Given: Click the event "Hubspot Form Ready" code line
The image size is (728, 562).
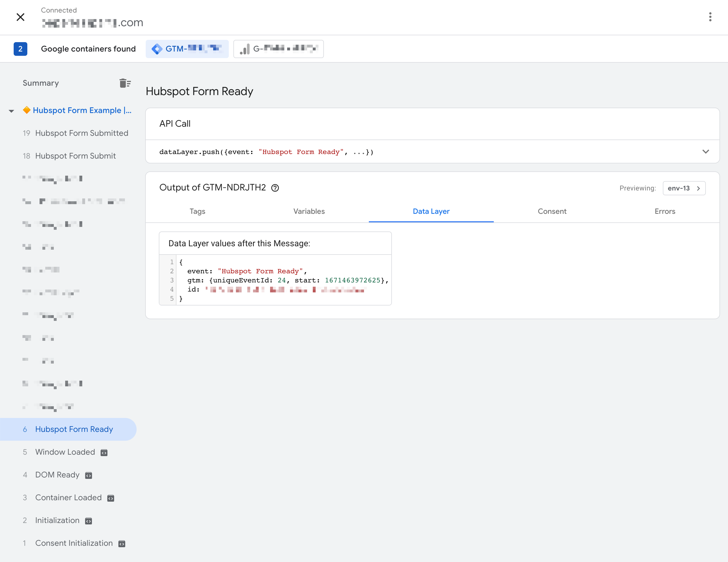Looking at the screenshot, I should point(247,271).
